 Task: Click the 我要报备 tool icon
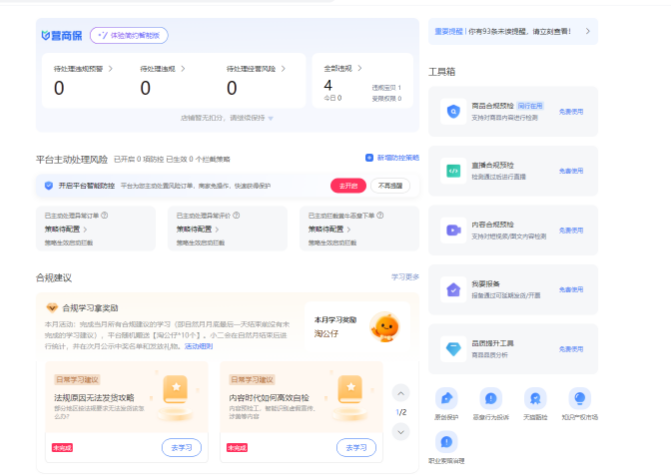pyautogui.click(x=453, y=290)
